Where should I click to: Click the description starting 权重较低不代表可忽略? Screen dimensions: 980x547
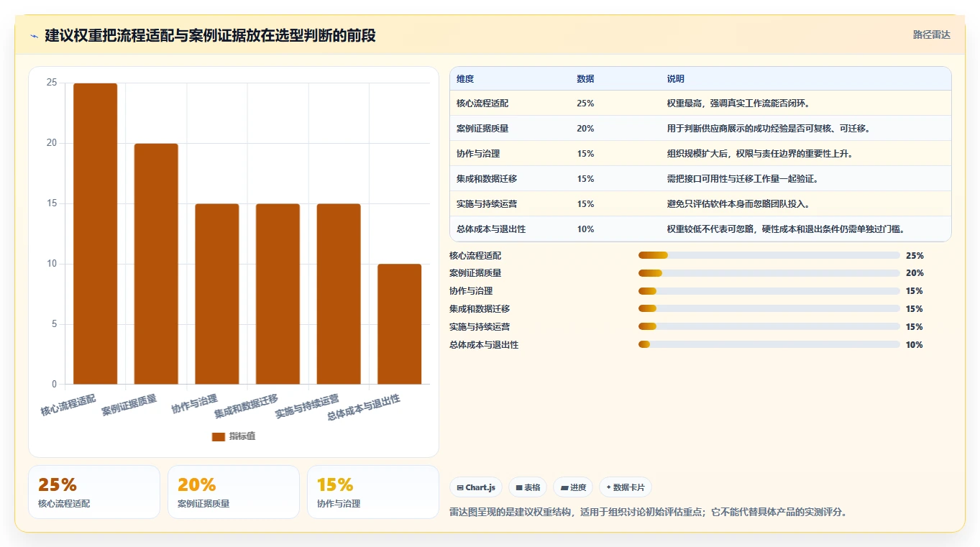point(785,229)
